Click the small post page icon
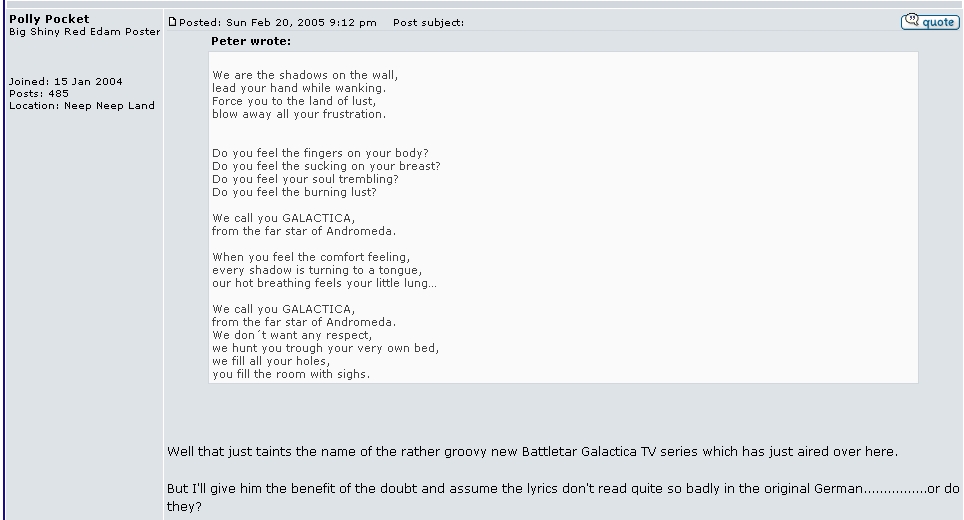 click(x=172, y=22)
